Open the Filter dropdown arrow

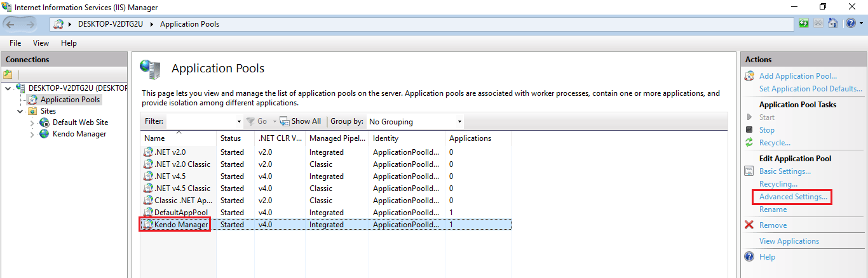(239, 121)
